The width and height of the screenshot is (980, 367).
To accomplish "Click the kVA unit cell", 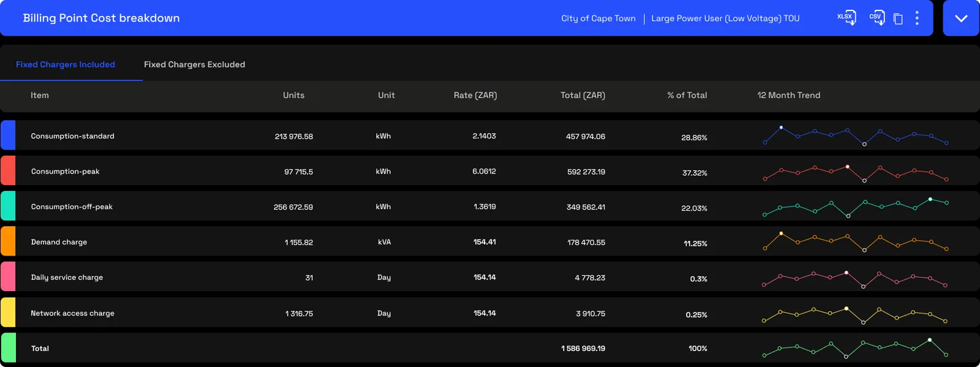I will point(384,242).
